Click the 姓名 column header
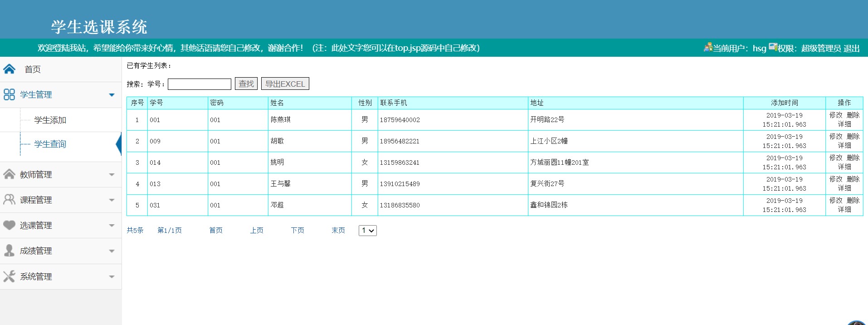Viewport: 868px width, 325px height. coord(277,103)
